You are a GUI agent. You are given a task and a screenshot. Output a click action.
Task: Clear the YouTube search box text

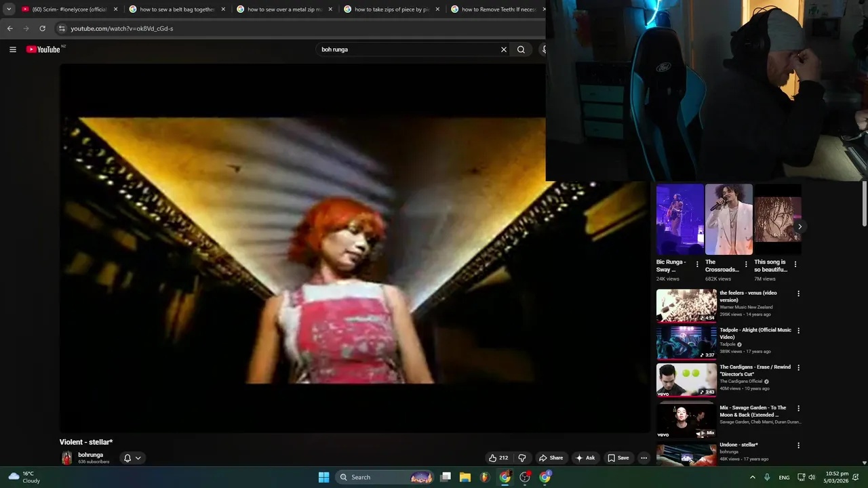coord(504,49)
